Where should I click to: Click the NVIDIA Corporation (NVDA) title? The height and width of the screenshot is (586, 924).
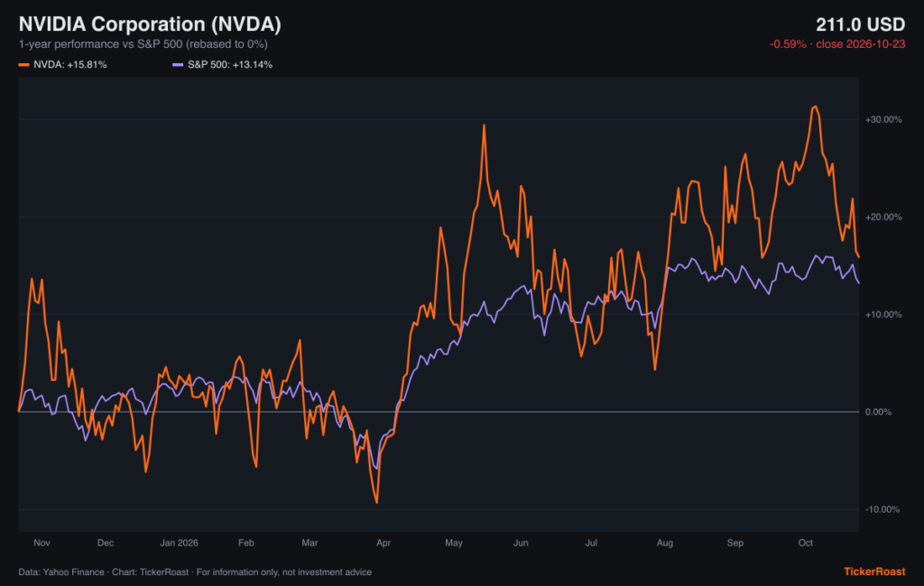150,24
